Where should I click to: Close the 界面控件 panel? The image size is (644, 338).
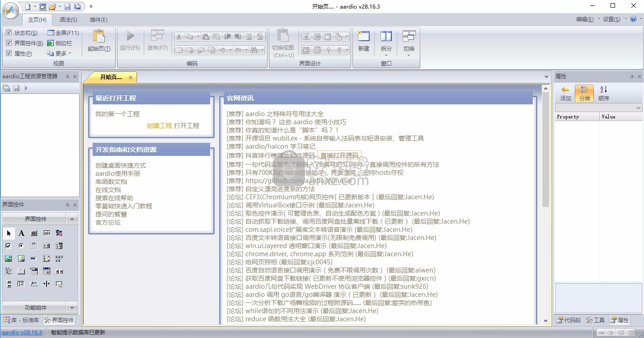click(x=75, y=204)
